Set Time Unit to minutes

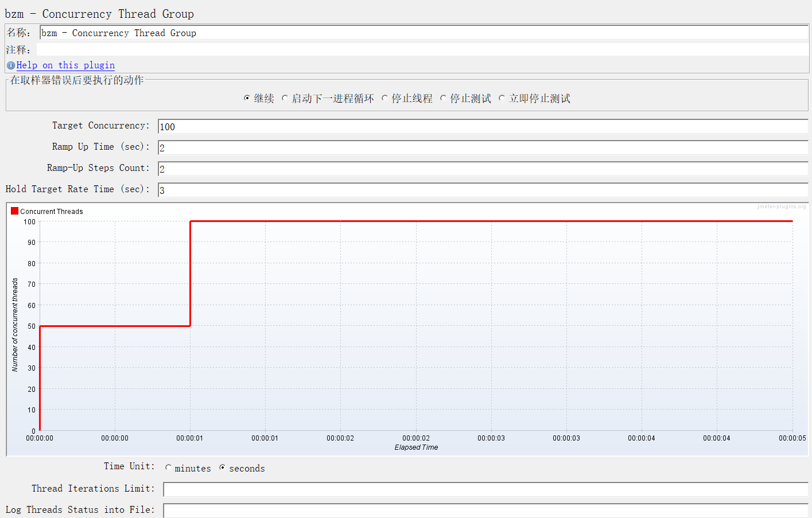[x=168, y=468]
